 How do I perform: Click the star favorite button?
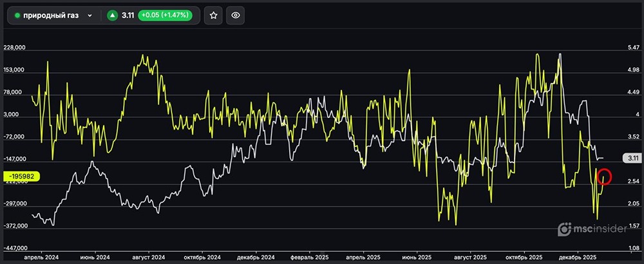tap(213, 15)
